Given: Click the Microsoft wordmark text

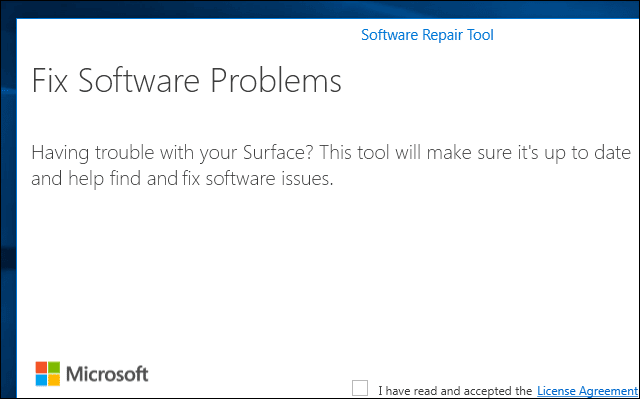Looking at the screenshot, I should coord(107,374).
